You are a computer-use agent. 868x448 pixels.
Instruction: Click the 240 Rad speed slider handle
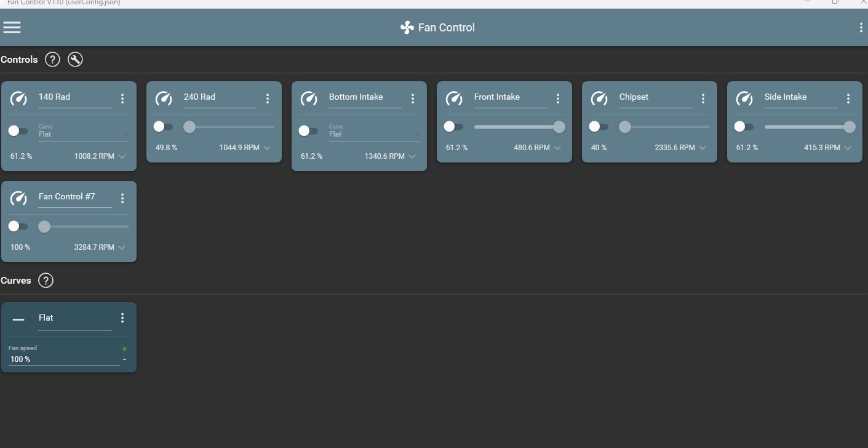coord(189,127)
